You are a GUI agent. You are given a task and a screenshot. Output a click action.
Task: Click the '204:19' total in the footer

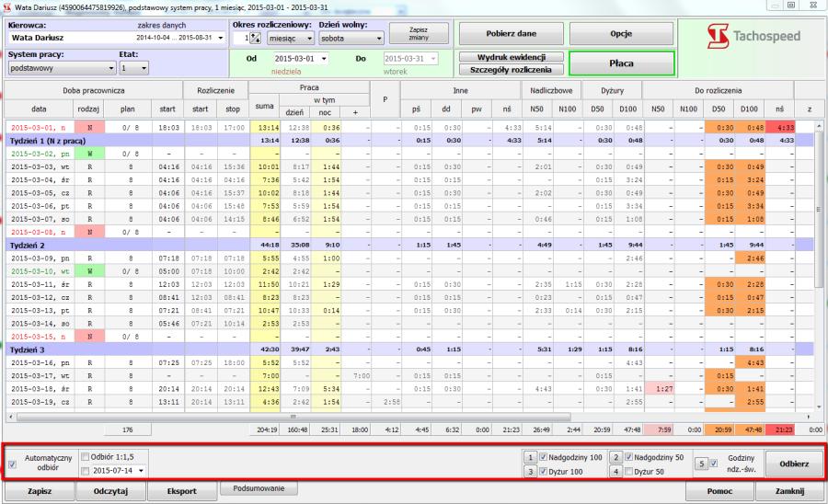(267, 430)
